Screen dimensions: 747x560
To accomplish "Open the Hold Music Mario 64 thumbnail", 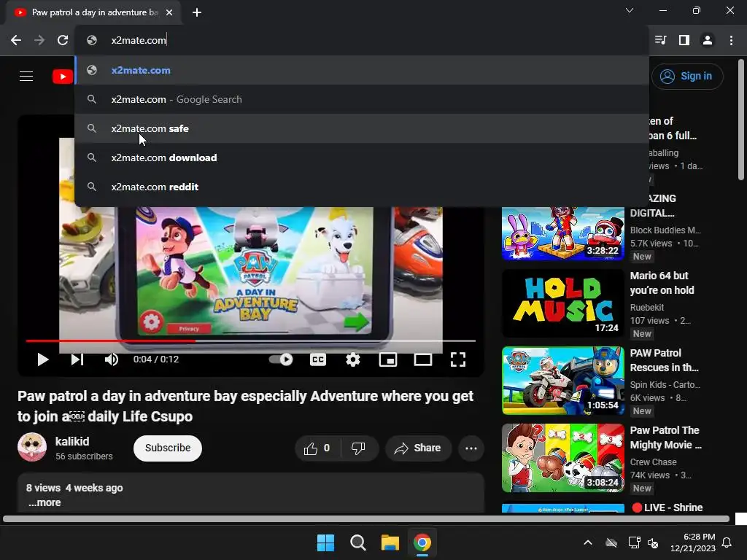I will [x=563, y=303].
